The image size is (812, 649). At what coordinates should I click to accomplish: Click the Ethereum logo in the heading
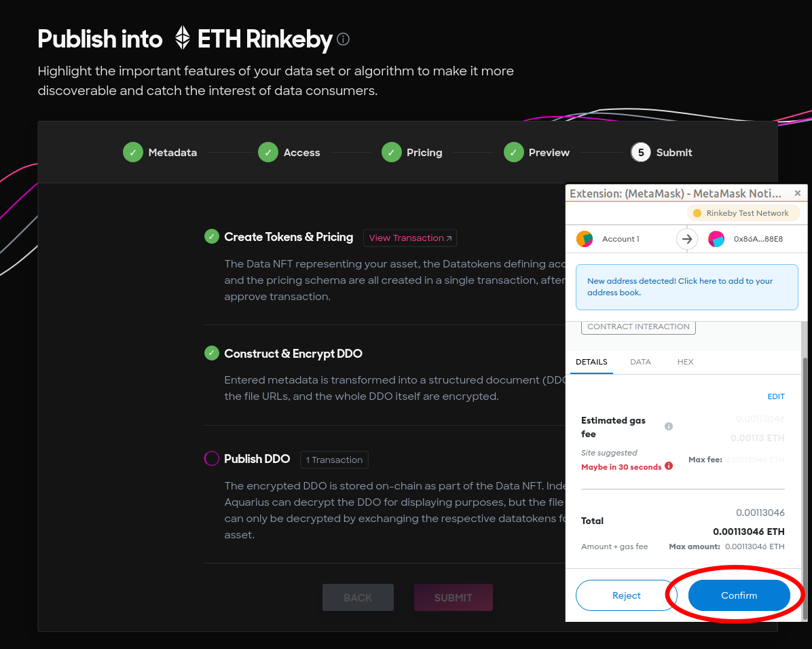[182, 38]
